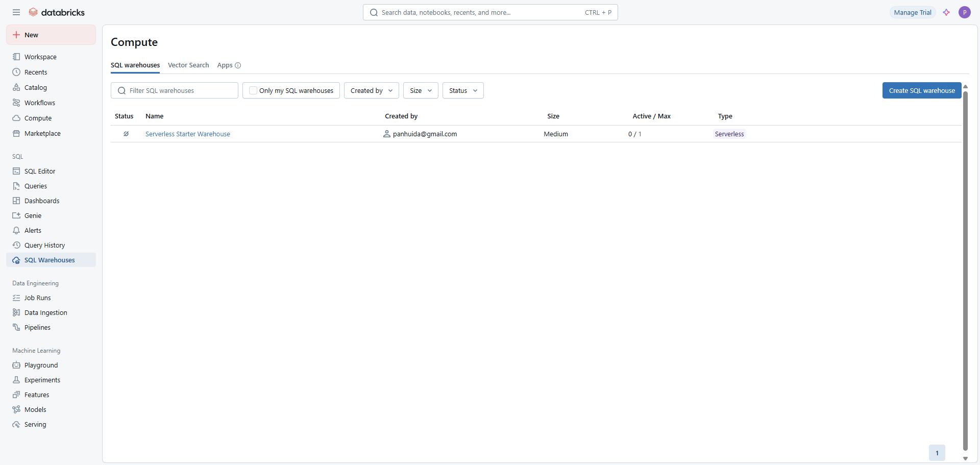Viewport: 980px width, 465px height.
Task: Expand the Created by filter dropdown
Action: [x=372, y=90]
